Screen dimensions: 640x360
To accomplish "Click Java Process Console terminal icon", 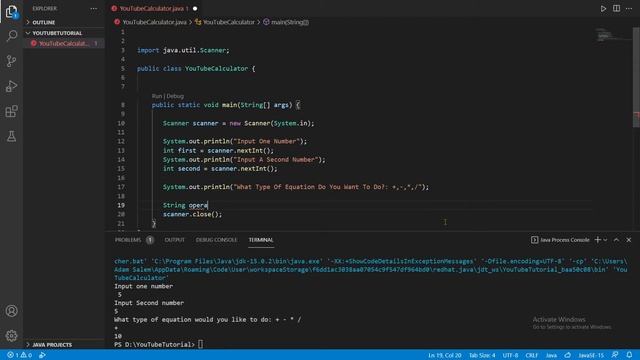I will 534,240.
